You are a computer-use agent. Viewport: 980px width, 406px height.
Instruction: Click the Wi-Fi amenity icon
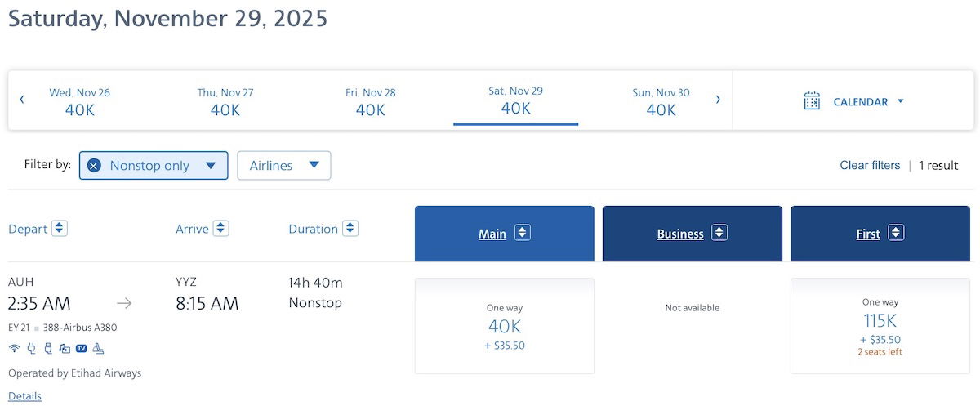tap(14, 348)
